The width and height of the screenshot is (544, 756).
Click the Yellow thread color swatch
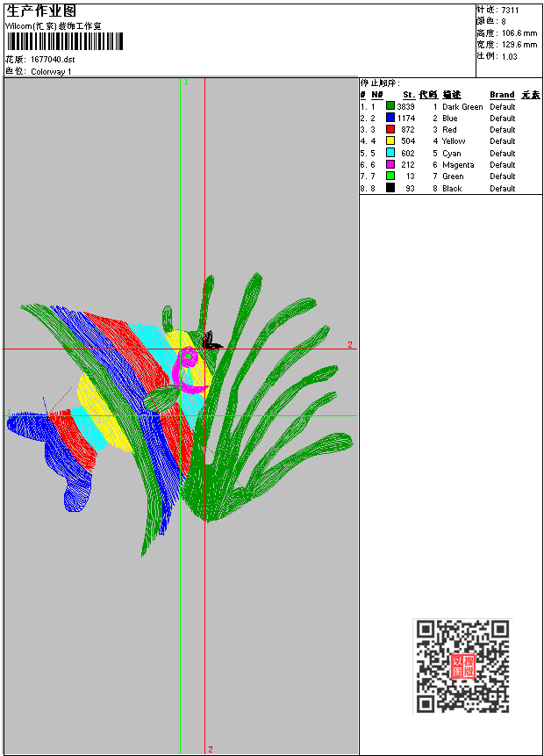click(x=390, y=140)
